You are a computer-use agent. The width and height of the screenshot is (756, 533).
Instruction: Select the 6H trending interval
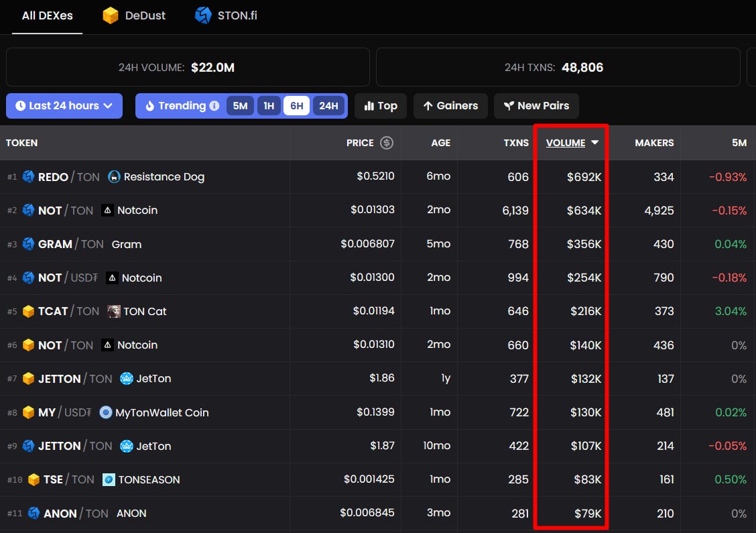[296, 106]
